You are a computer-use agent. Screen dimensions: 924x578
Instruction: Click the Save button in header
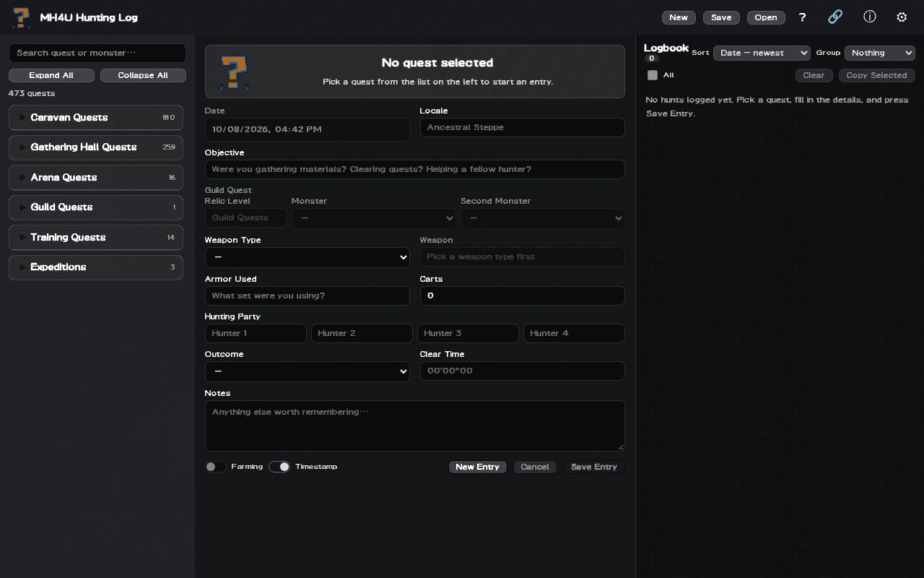click(721, 17)
